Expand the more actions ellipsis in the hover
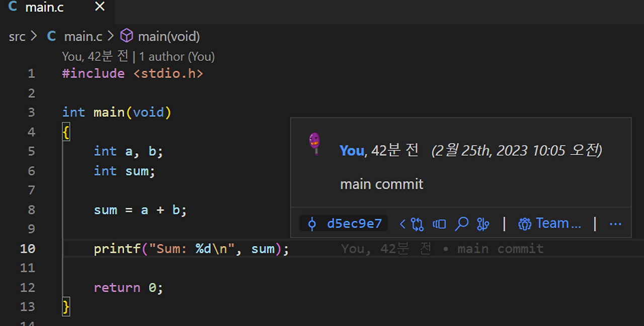This screenshot has width=644, height=326. click(615, 224)
